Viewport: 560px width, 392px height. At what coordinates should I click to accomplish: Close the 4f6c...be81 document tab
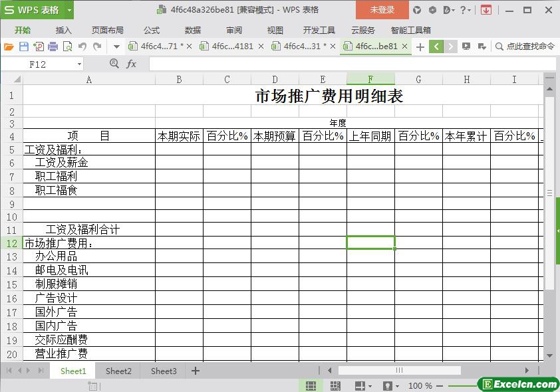[404, 47]
